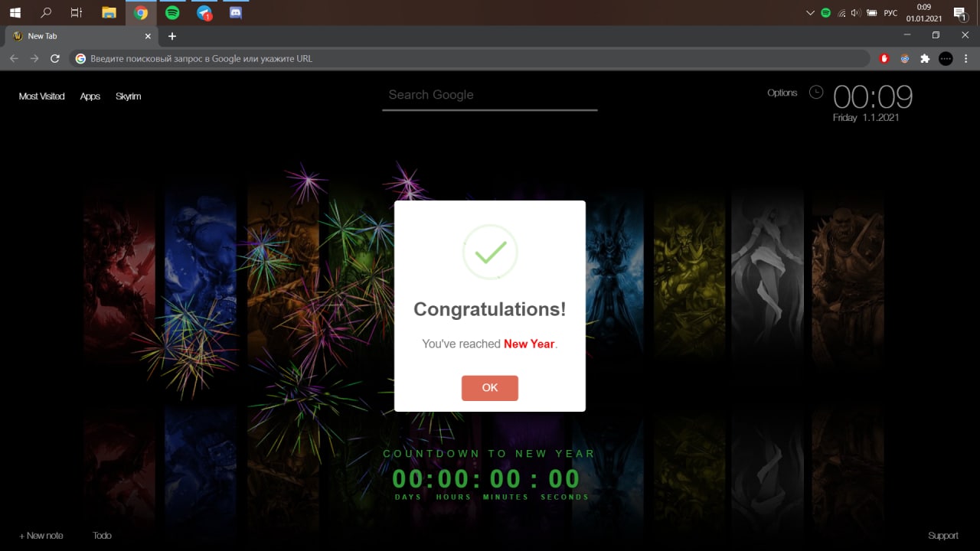Viewport: 980px width, 551px height.
Task: Expand hidden system tray icons
Action: [811, 13]
